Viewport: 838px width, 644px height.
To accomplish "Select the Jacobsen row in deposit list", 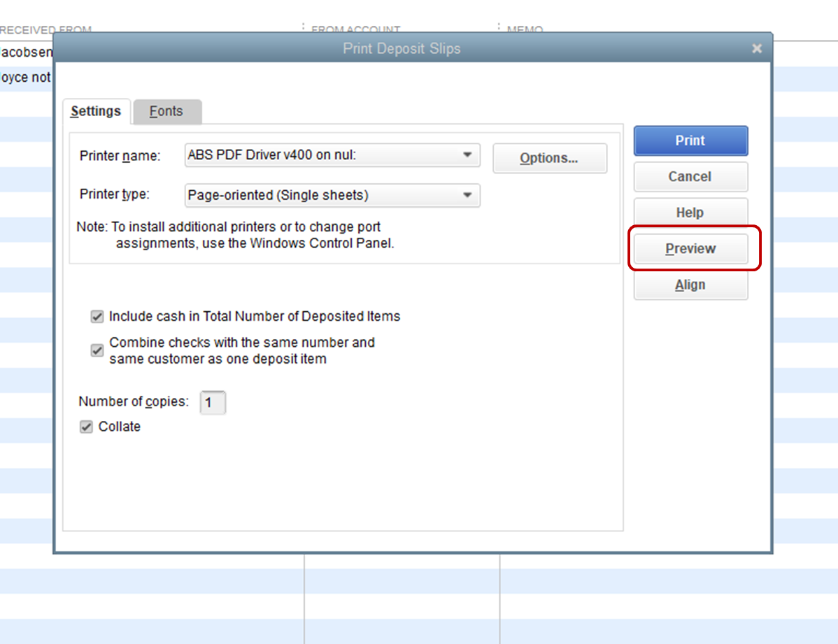I will click(x=26, y=52).
